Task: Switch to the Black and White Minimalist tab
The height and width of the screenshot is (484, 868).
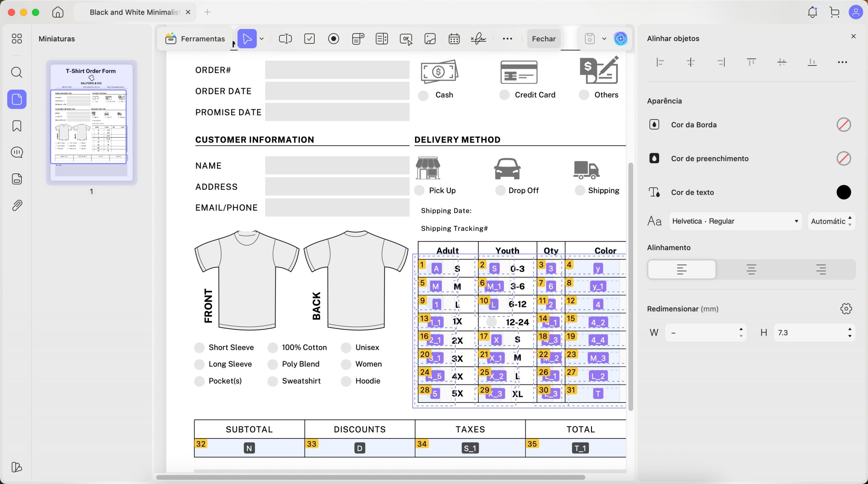Action: 135,12
